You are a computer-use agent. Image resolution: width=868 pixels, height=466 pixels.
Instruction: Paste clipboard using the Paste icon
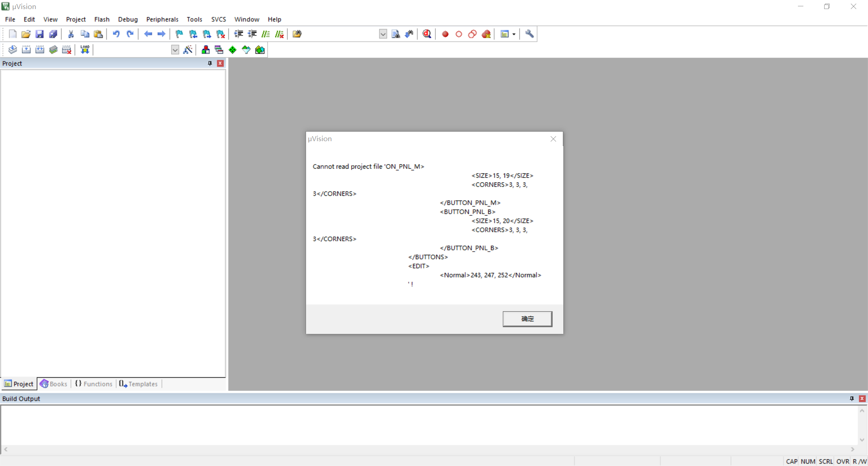coord(98,34)
